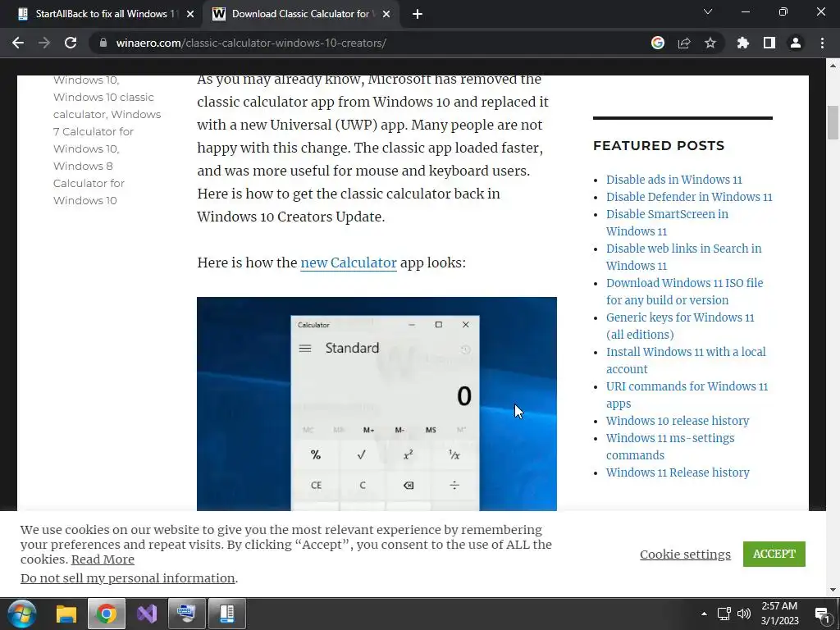840x630 pixels.
Task: Click the scrollbar up arrow
Action: pos(833,66)
